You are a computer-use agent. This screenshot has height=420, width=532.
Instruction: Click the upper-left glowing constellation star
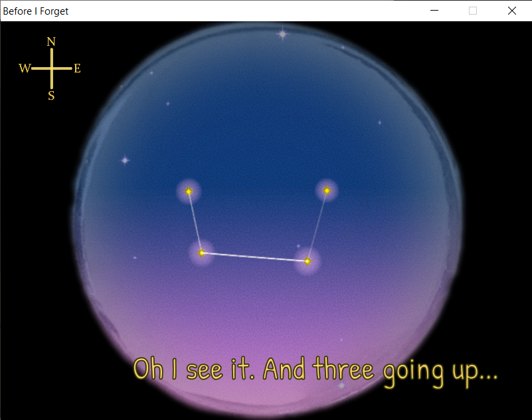pos(189,191)
